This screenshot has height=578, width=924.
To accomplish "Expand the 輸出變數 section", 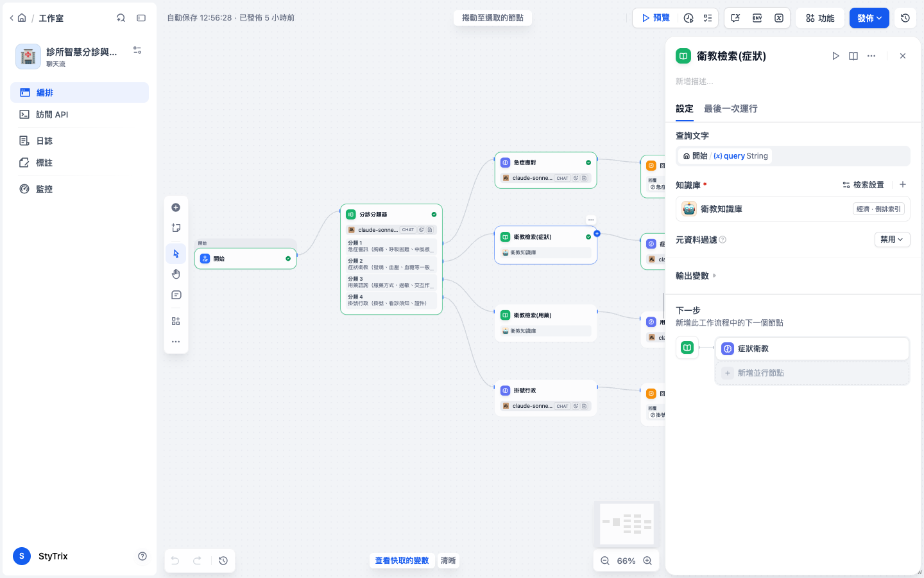I will tap(696, 276).
